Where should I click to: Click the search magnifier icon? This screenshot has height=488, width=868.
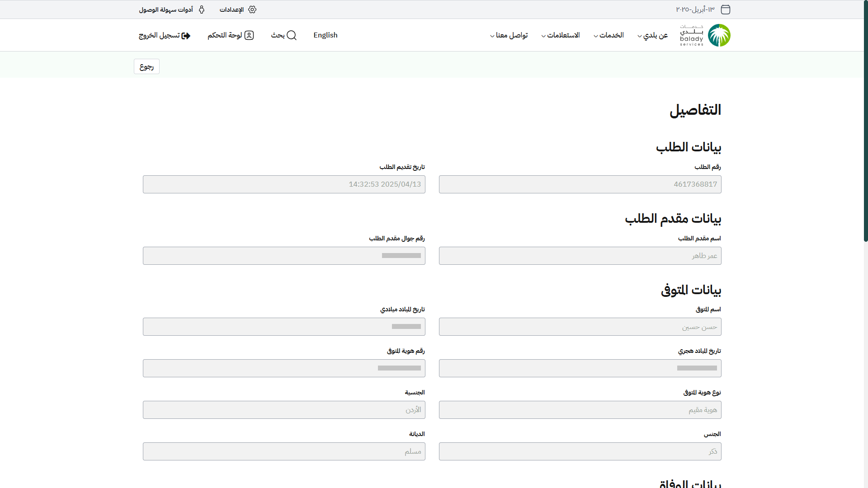292,35
